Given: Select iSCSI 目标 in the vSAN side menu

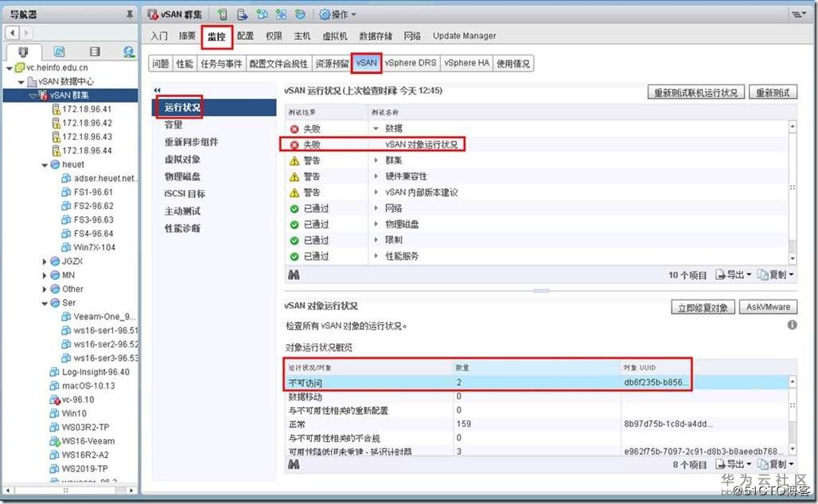Looking at the screenshot, I should (185, 193).
